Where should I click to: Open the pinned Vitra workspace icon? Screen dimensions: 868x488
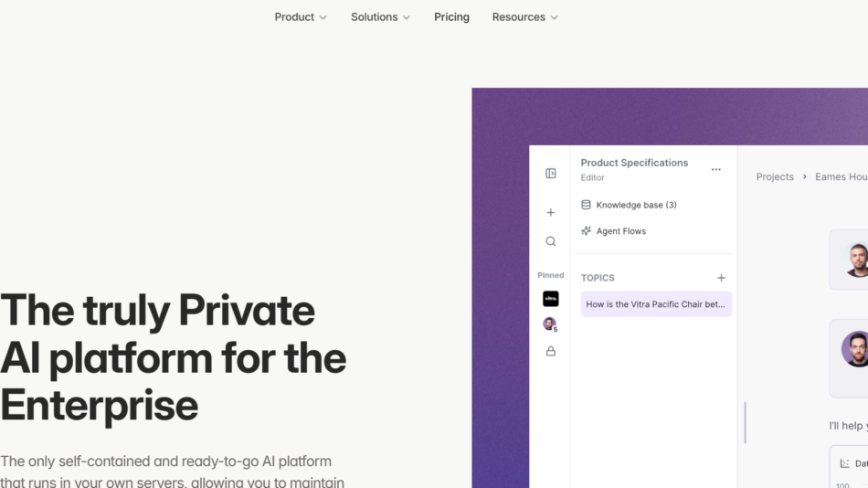[x=551, y=299]
